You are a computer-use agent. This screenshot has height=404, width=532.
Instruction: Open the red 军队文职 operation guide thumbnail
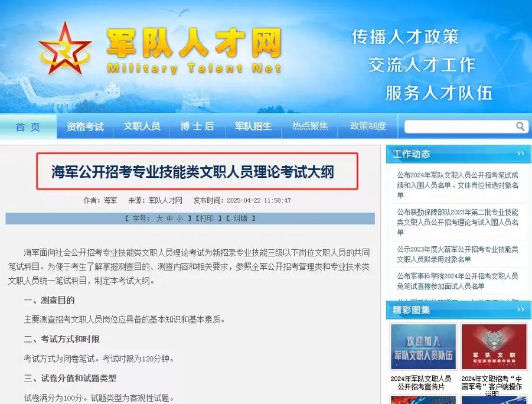coord(494,347)
